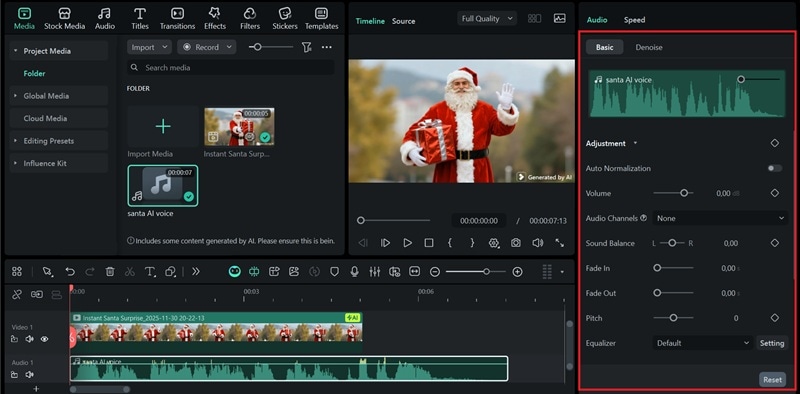Screen dimensions: 800x394
Task: Open the layout grid icon above timeline
Action: 17,272
